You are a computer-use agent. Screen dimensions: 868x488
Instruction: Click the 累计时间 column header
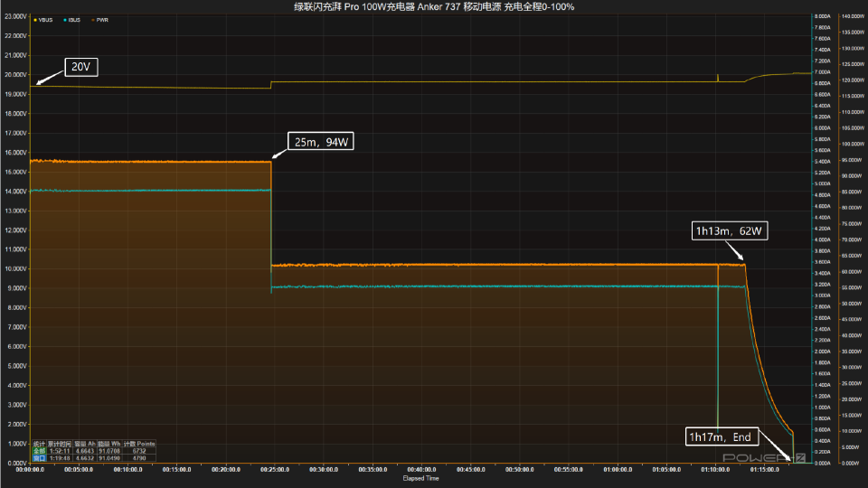60,444
